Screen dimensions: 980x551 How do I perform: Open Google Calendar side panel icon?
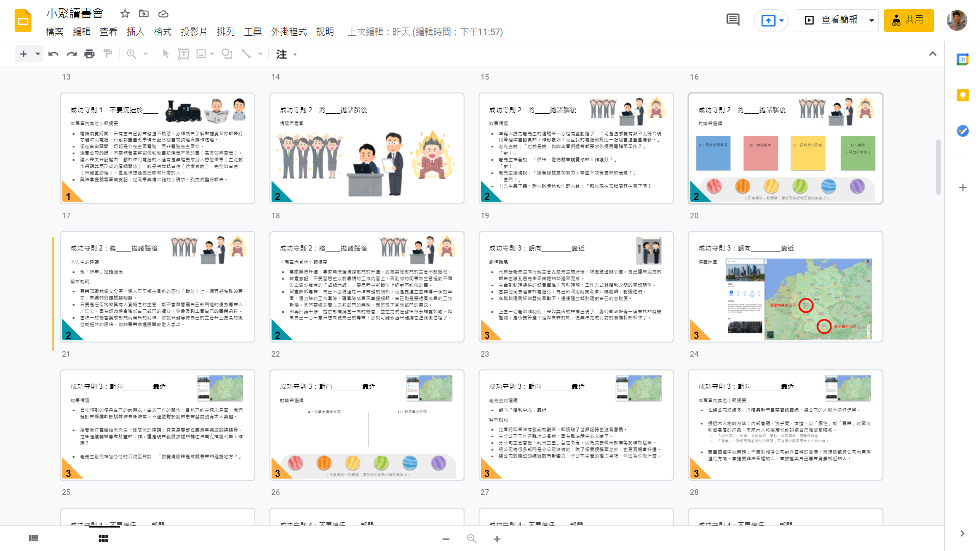(x=963, y=59)
